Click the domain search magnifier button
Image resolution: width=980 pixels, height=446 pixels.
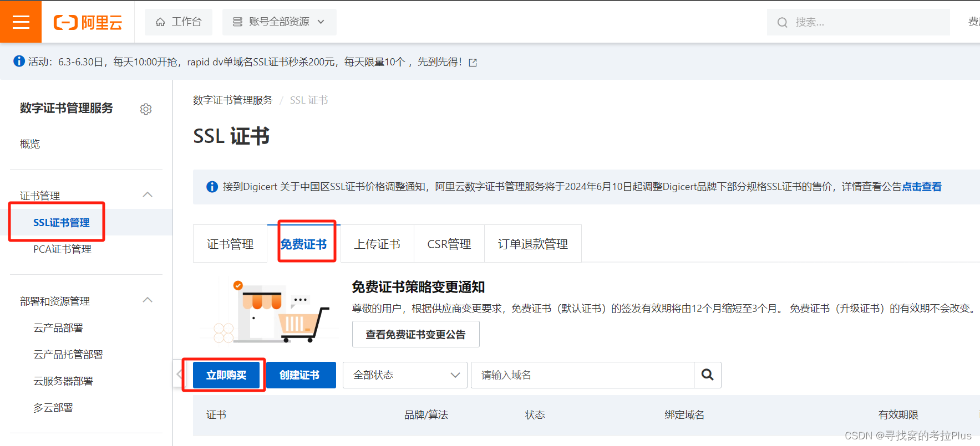click(x=708, y=375)
